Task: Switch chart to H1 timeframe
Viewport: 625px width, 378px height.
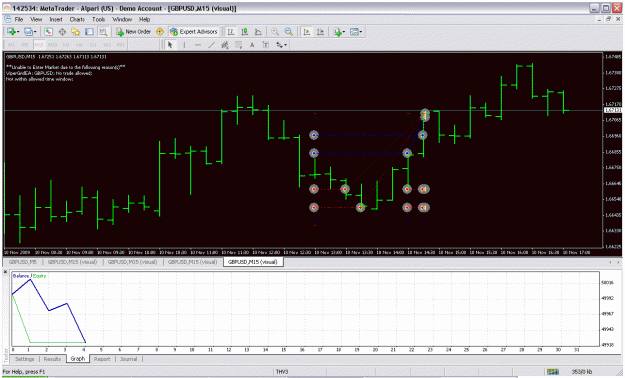Action: 66,45
